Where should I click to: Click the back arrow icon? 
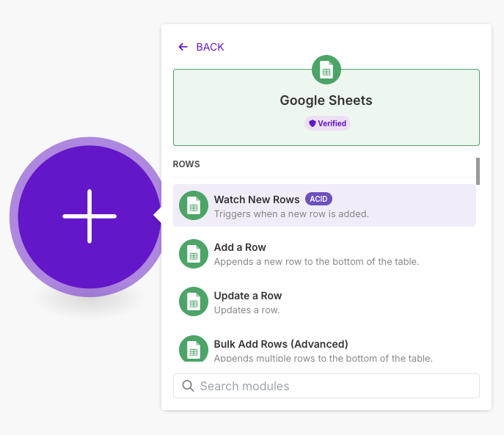[183, 47]
